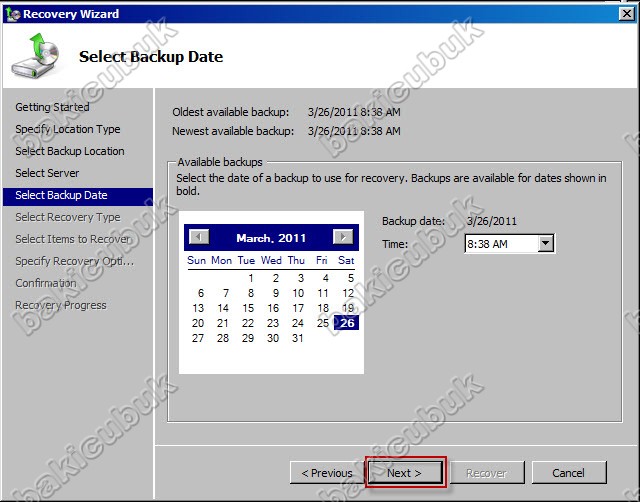Open the Select Backup Location step
This screenshot has height=502, width=640.
tap(70, 151)
